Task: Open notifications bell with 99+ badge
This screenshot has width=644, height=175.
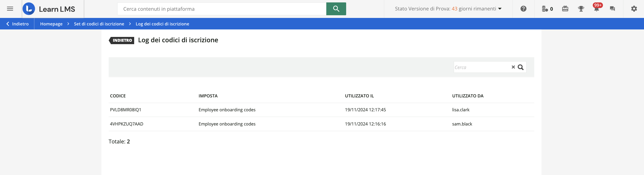Action: click(596, 9)
